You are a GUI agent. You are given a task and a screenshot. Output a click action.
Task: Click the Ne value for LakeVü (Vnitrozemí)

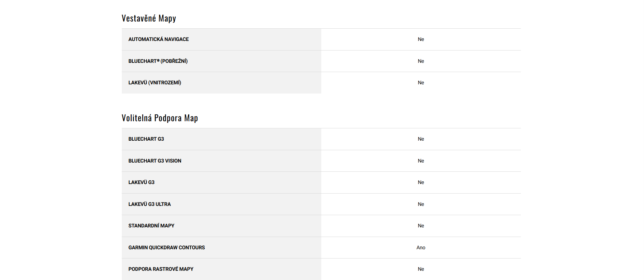tap(421, 83)
